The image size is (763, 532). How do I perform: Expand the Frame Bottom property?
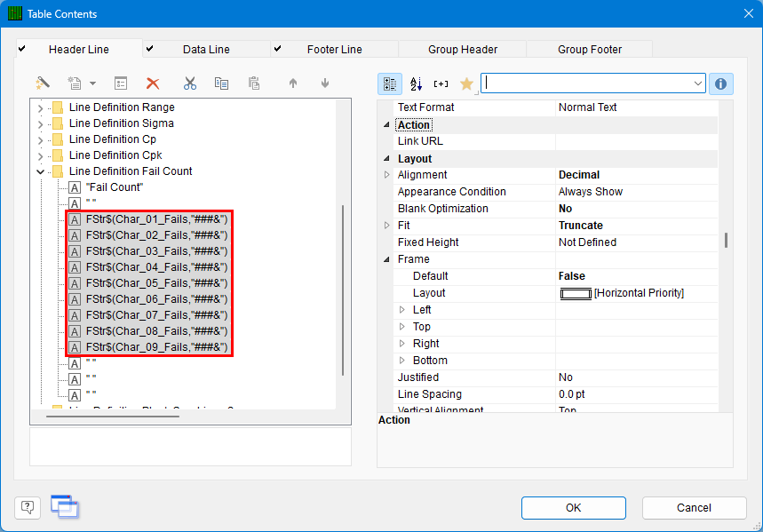click(x=402, y=361)
